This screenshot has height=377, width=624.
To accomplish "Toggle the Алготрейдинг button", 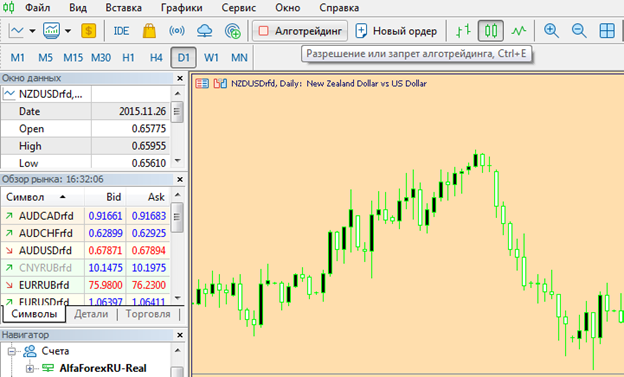I will tap(300, 31).
